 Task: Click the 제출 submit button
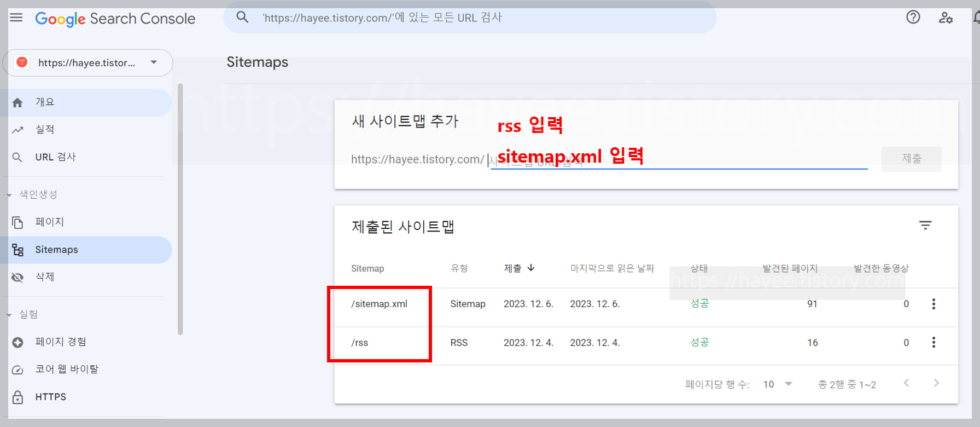coord(911,159)
